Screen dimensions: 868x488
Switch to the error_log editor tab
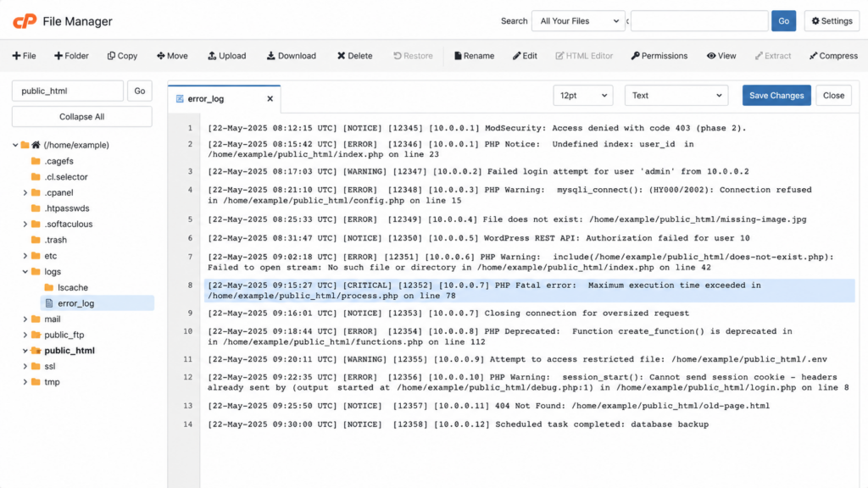(224, 98)
